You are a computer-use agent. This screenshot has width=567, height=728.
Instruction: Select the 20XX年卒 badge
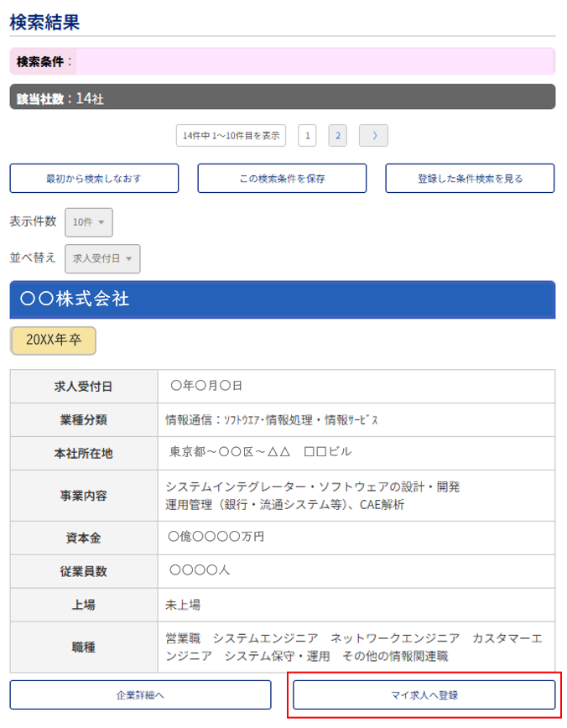[x=53, y=341]
